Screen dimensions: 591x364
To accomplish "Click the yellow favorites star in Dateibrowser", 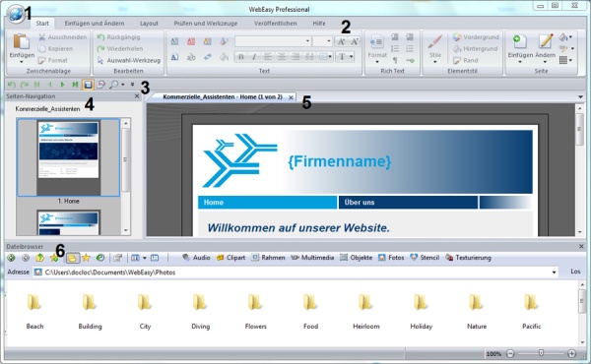I will (86, 258).
